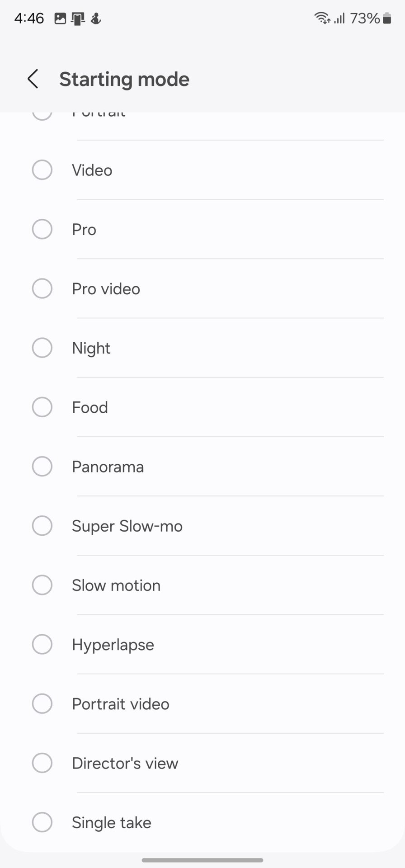Select the Video radio button

click(42, 170)
